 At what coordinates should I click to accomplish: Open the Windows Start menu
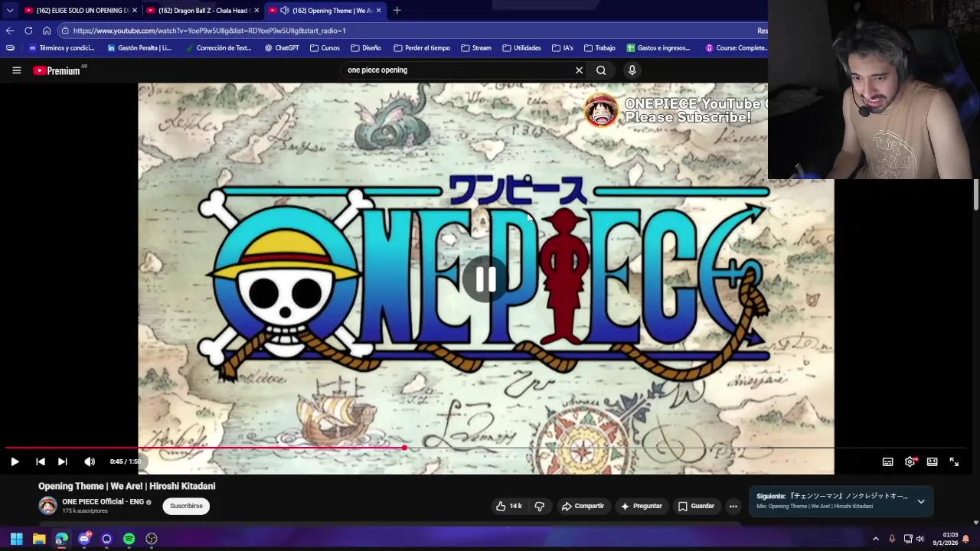point(16,539)
